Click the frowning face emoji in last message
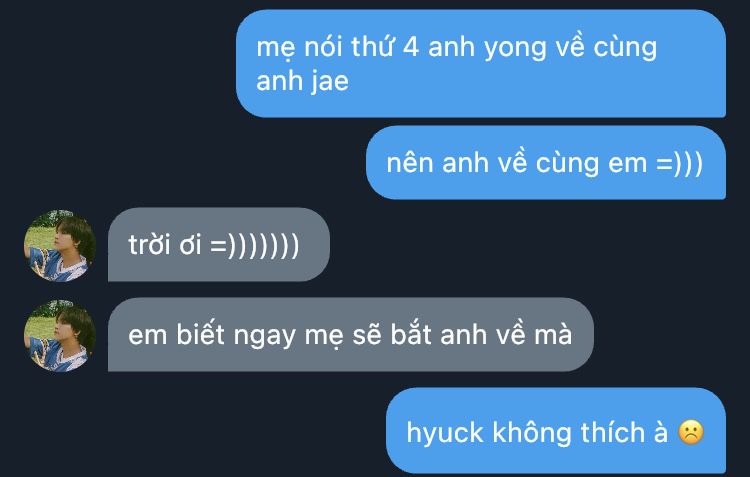 [x=691, y=432]
